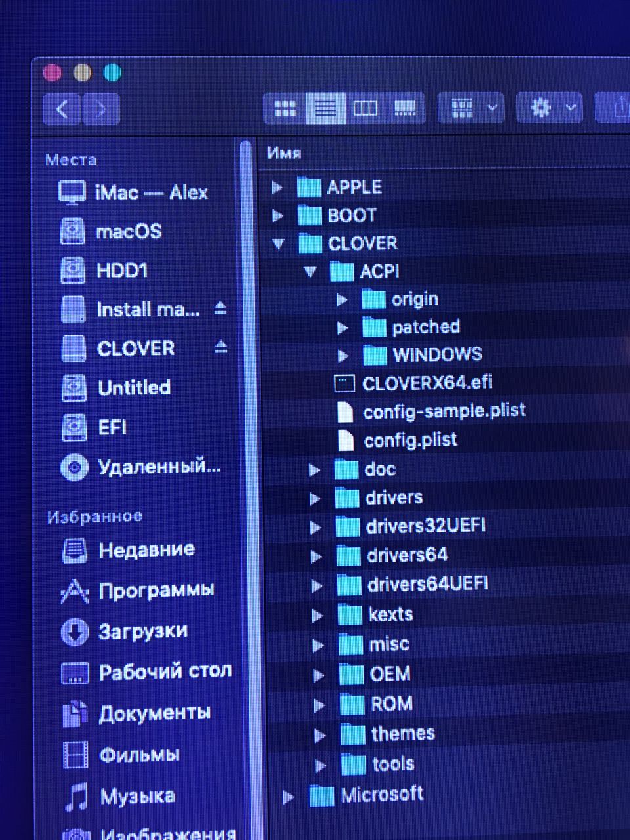This screenshot has height=840, width=630.
Task: Open Удаленный... disc in sidebar
Action: [x=141, y=467]
